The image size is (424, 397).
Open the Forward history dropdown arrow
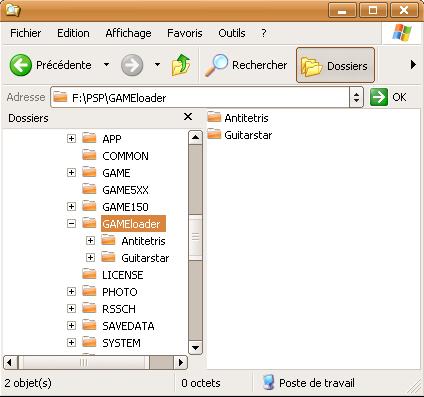[157, 64]
